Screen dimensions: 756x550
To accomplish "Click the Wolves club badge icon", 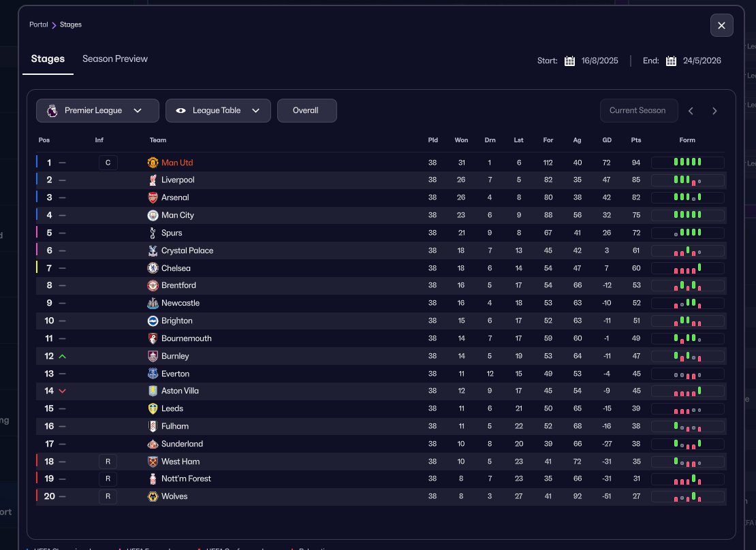I will pos(153,496).
